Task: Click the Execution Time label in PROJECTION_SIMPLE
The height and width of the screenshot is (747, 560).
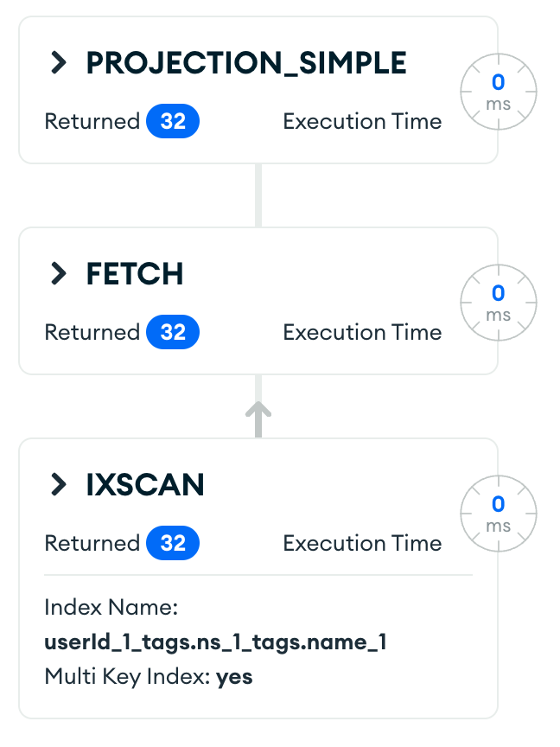Action: point(362,122)
